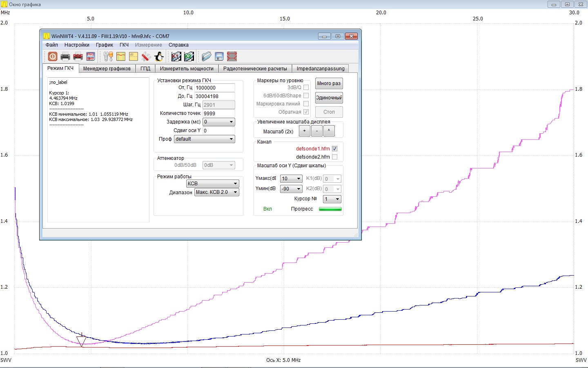Image resolution: width=588 pixels, height=368 pixels.
Task: Toggle the 6dB/60dB/Shape checkbox
Action: [x=306, y=95]
